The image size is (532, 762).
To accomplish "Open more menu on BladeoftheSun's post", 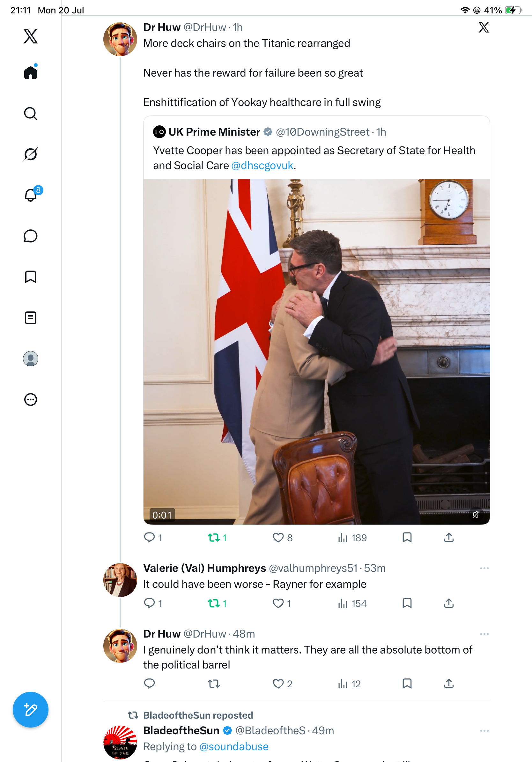I will pyautogui.click(x=484, y=730).
